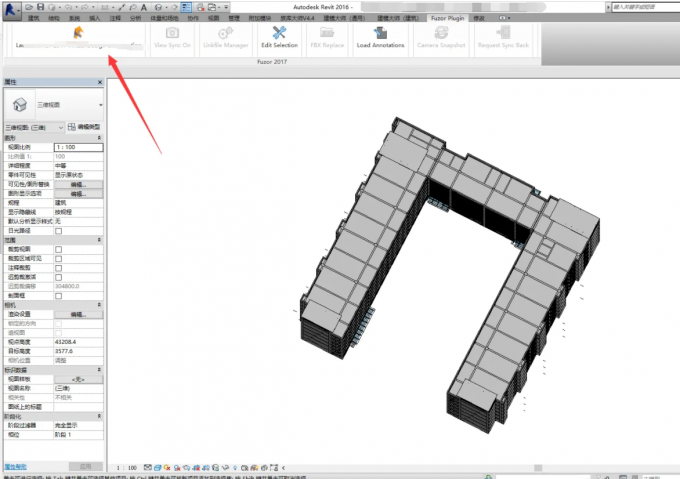680x479 pixels.
Task: Click 编辑 button for 可见性/图形替换
Action: [x=78, y=184]
